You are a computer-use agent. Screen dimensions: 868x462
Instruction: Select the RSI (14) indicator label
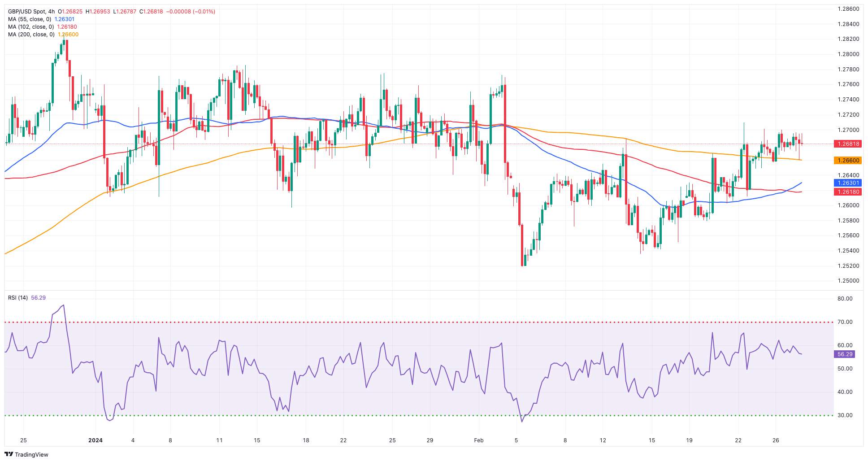(18, 298)
